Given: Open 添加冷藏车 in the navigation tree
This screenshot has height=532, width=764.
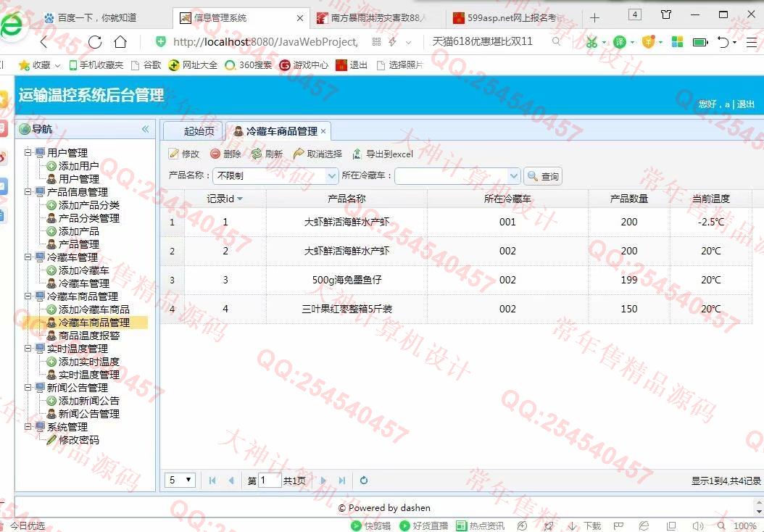Looking at the screenshot, I should [x=84, y=270].
